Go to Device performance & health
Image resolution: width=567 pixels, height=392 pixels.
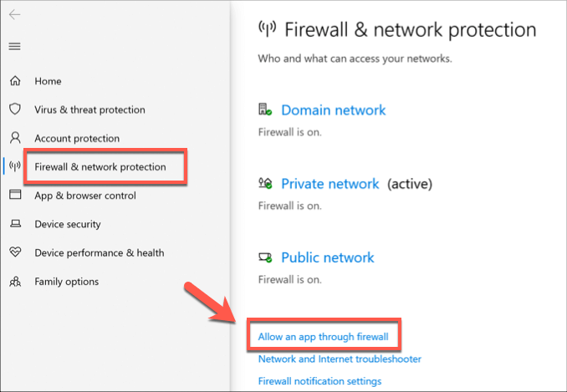pos(99,252)
